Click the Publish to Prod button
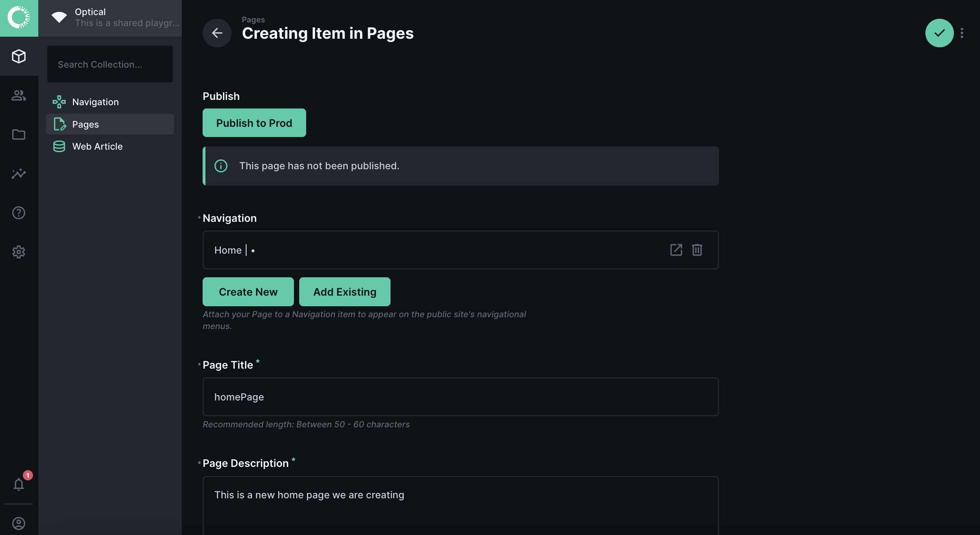Image resolution: width=980 pixels, height=535 pixels. (x=254, y=123)
